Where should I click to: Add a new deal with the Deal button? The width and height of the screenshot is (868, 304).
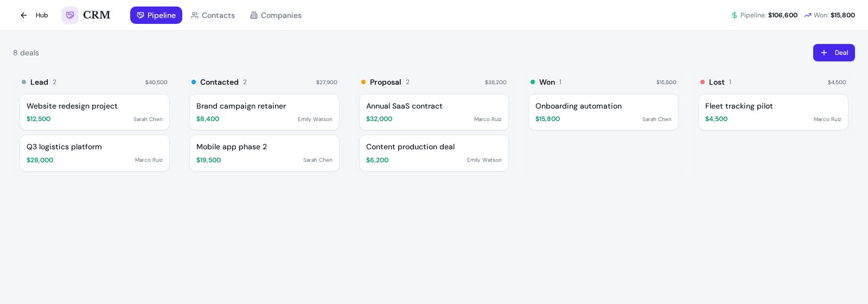pyautogui.click(x=834, y=53)
